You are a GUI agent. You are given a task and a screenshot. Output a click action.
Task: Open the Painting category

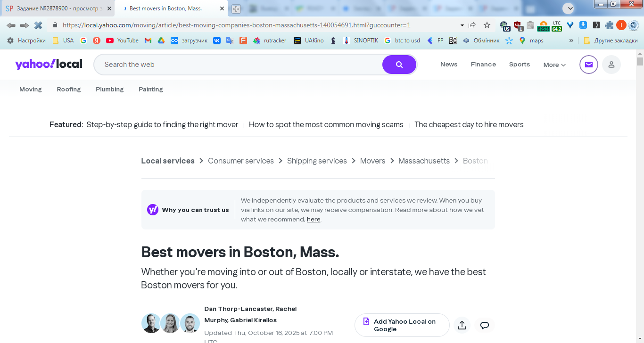pyautogui.click(x=151, y=90)
